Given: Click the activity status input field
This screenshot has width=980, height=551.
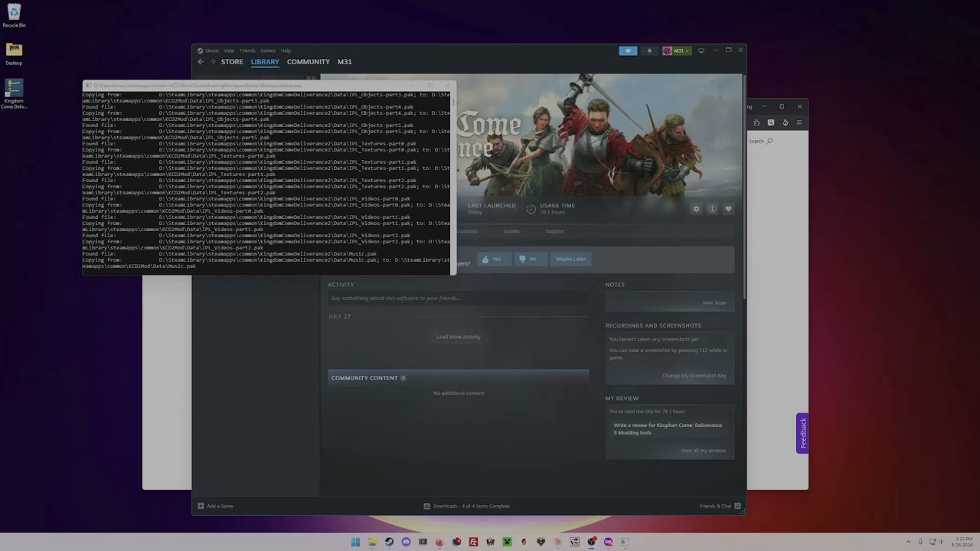Looking at the screenshot, I should click(x=458, y=298).
